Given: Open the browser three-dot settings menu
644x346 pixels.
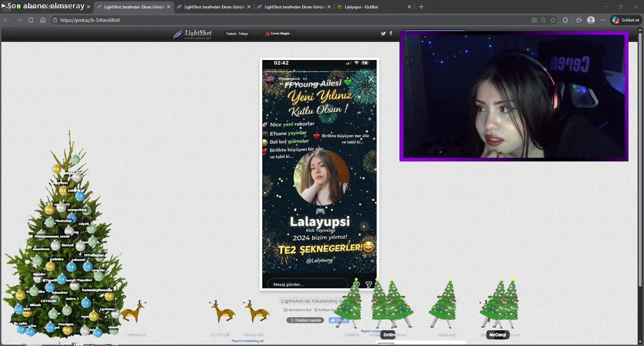Looking at the screenshot, I should coord(603,20).
